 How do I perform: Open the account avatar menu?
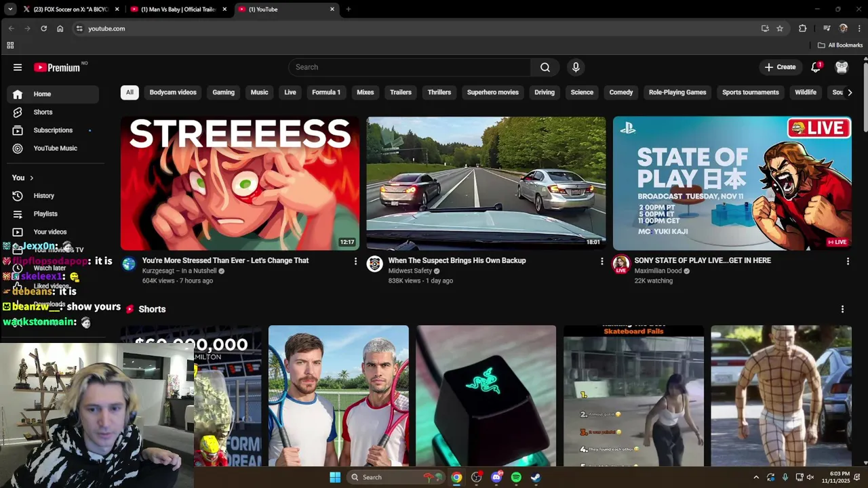(842, 67)
